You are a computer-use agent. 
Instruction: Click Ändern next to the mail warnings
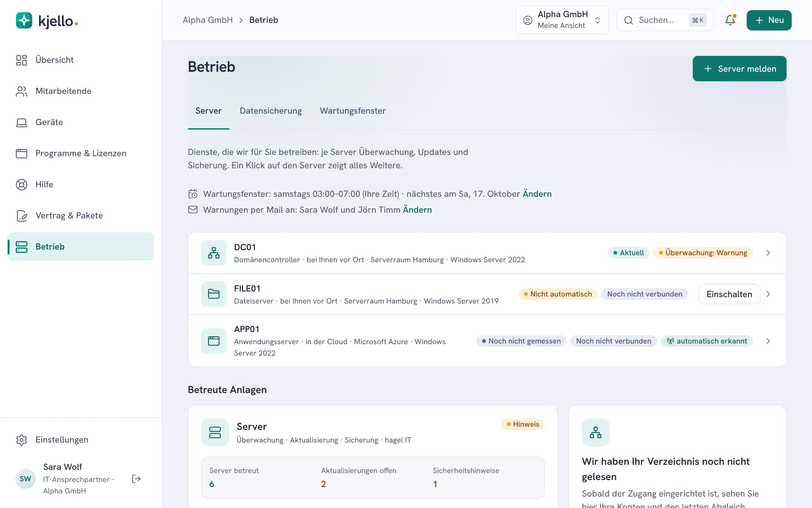417,210
